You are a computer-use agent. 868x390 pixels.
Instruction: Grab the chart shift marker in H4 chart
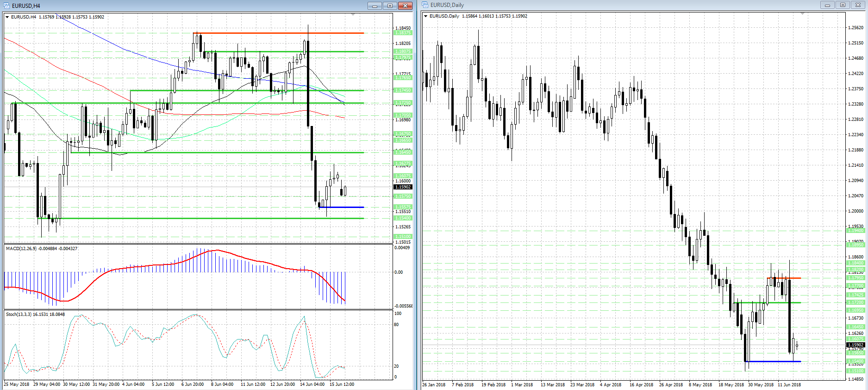click(x=353, y=15)
